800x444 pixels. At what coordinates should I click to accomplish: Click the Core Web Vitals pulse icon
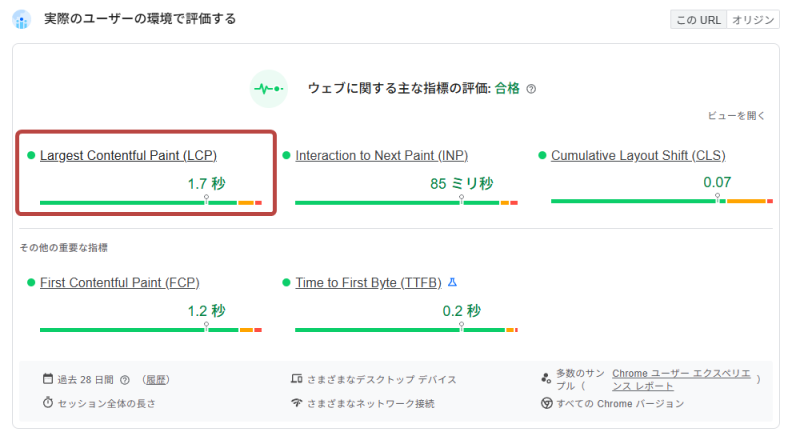268,88
